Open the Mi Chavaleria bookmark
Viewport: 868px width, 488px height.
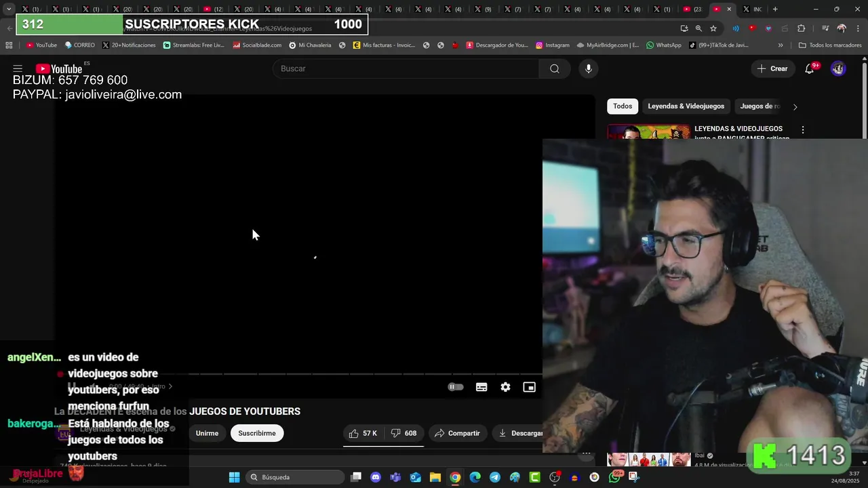point(310,45)
